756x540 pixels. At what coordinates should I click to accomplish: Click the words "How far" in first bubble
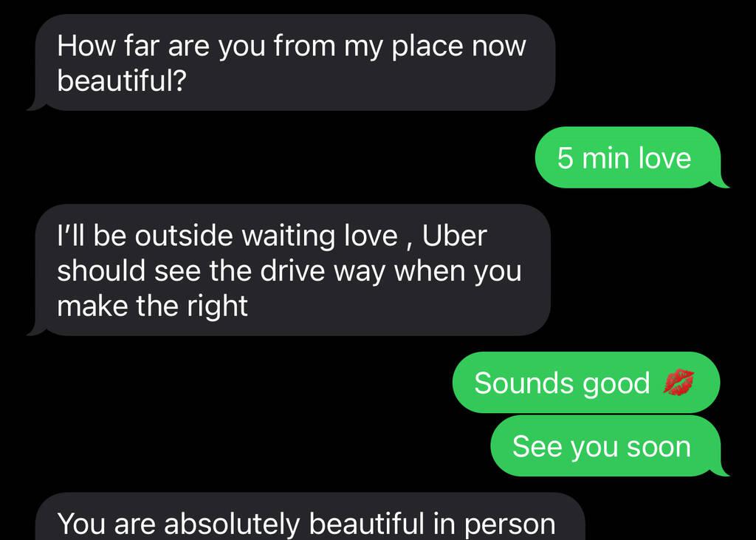tap(108, 45)
